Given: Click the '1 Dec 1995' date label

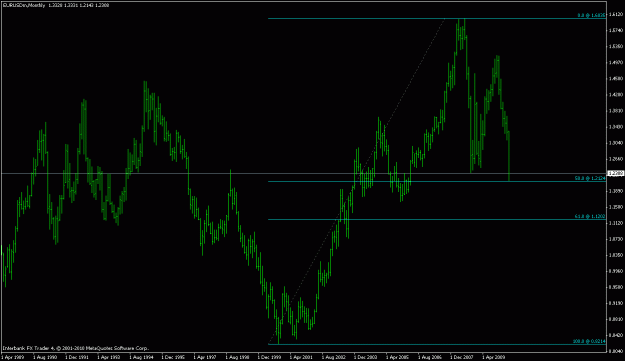Looking at the screenshot, I should (x=173, y=357).
